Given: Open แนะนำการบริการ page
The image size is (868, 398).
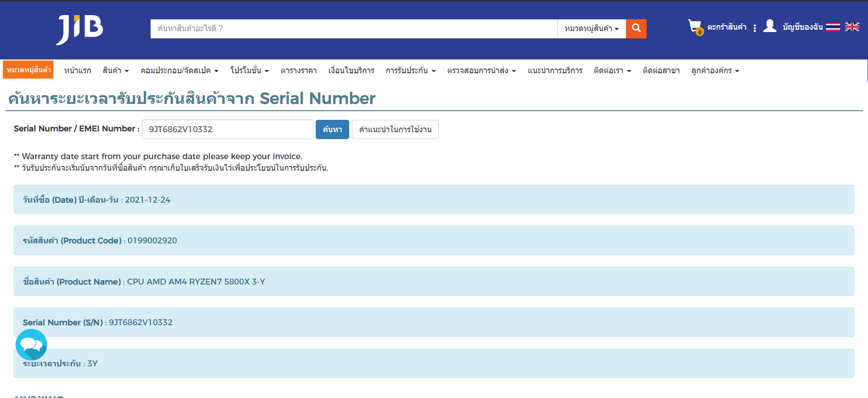Looking at the screenshot, I should (x=555, y=70).
